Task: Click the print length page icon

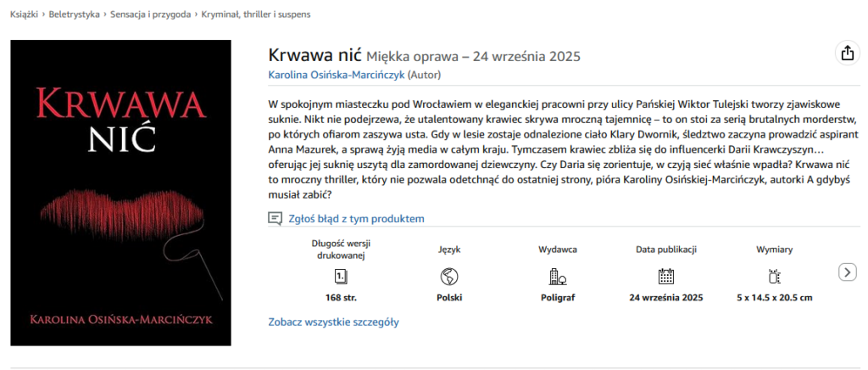Action: (x=341, y=276)
